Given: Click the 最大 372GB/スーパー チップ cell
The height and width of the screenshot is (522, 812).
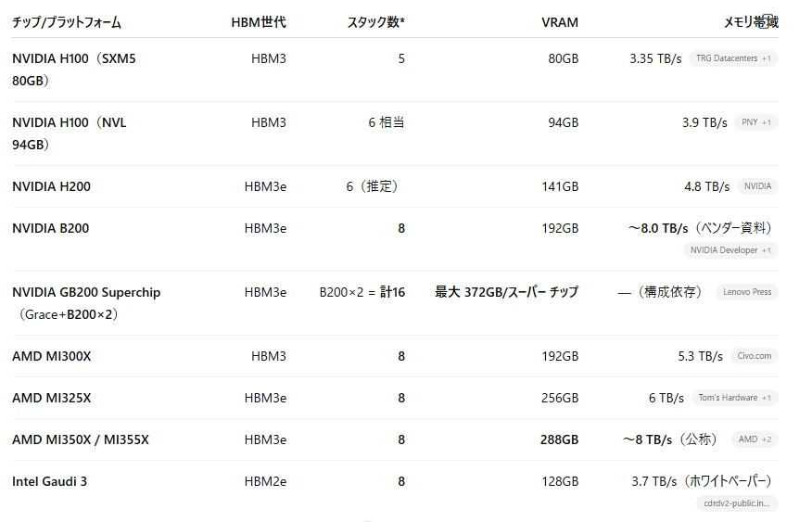Looking at the screenshot, I should [x=506, y=292].
